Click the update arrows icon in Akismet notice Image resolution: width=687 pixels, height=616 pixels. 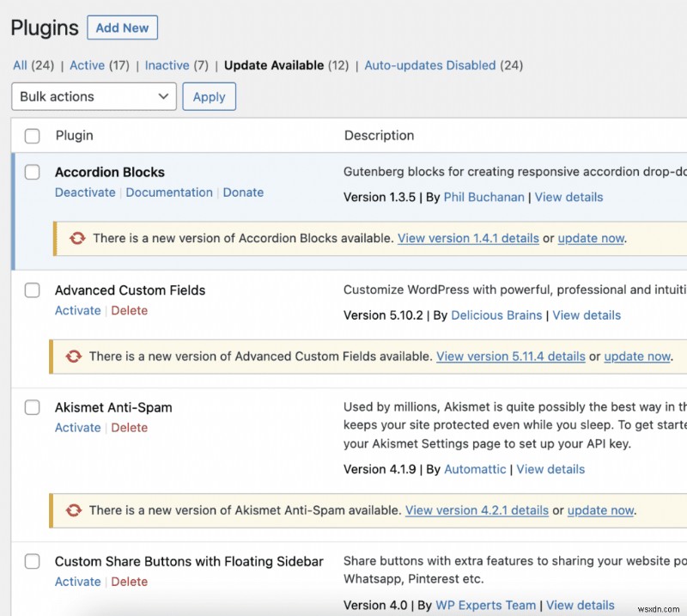(x=75, y=509)
